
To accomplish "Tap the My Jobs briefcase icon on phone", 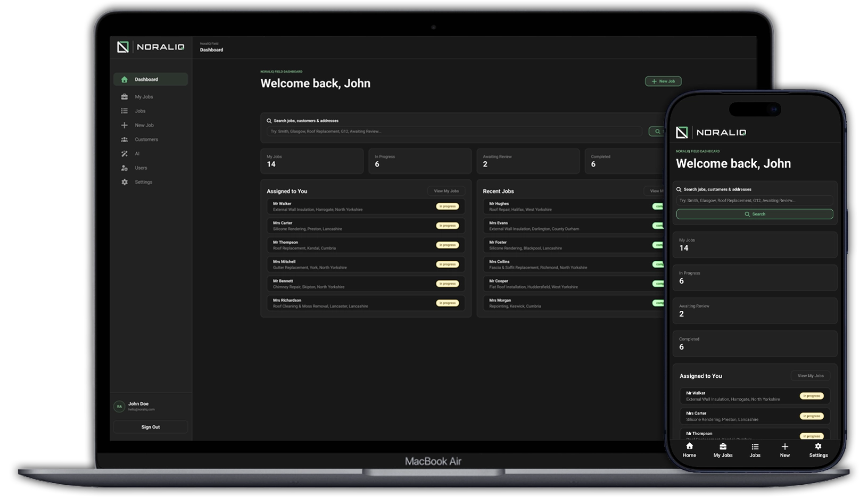I will tap(723, 446).
